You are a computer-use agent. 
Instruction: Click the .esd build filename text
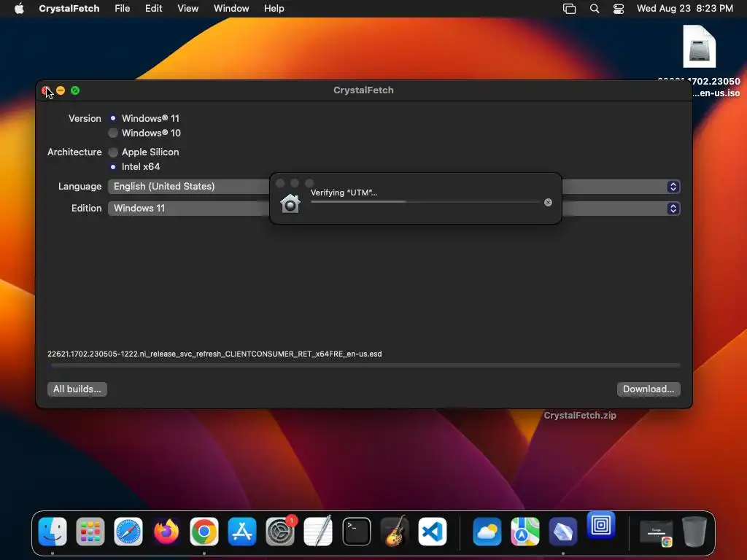point(214,354)
